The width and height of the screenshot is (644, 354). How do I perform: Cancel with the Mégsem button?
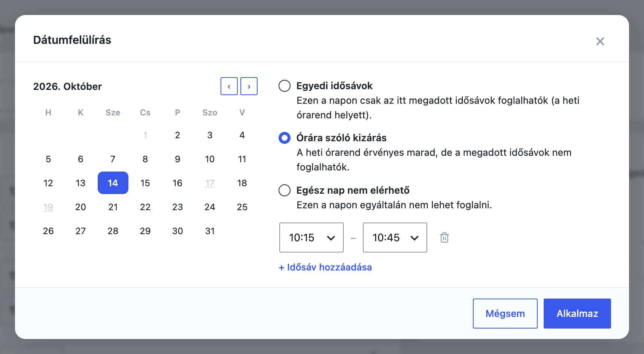pyautogui.click(x=505, y=314)
